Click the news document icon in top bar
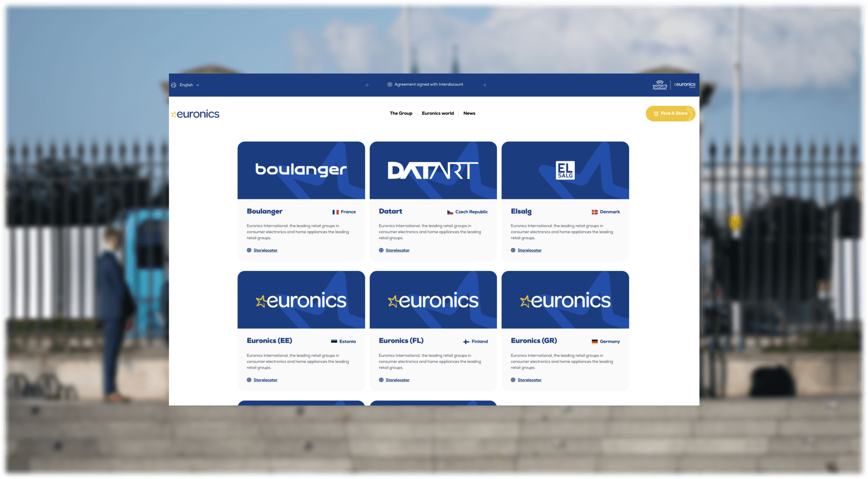 pyautogui.click(x=390, y=84)
